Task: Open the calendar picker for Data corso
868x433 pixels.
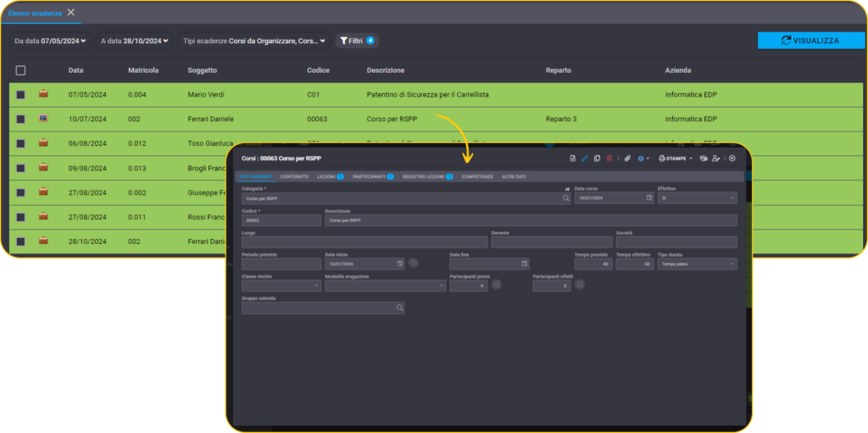Action: pyautogui.click(x=649, y=197)
